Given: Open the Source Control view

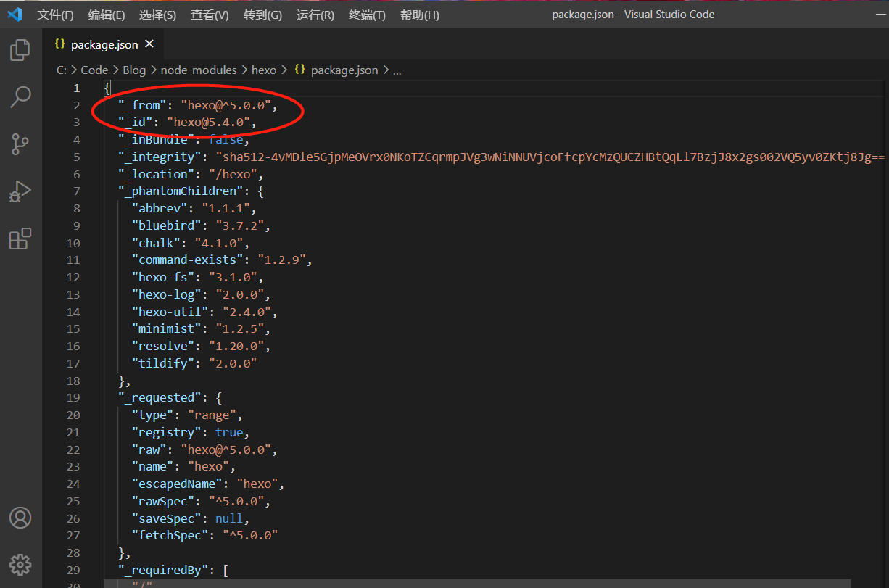Looking at the screenshot, I should (x=20, y=144).
